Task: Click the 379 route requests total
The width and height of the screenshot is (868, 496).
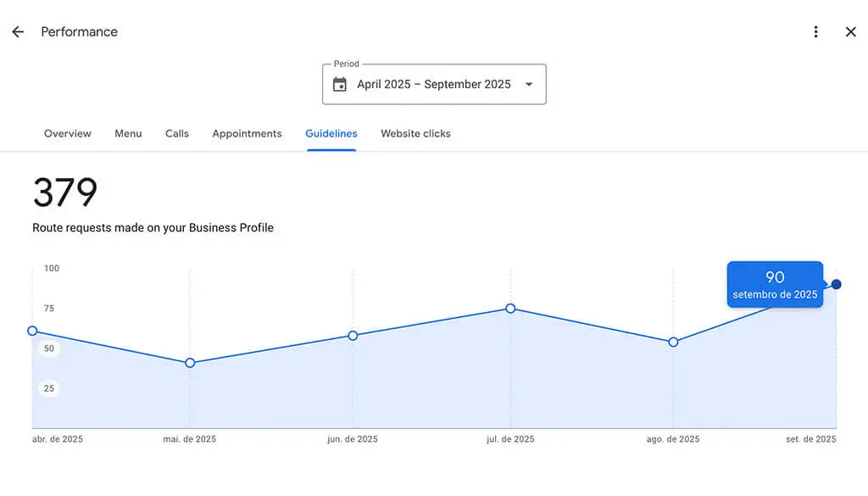Action: click(65, 193)
